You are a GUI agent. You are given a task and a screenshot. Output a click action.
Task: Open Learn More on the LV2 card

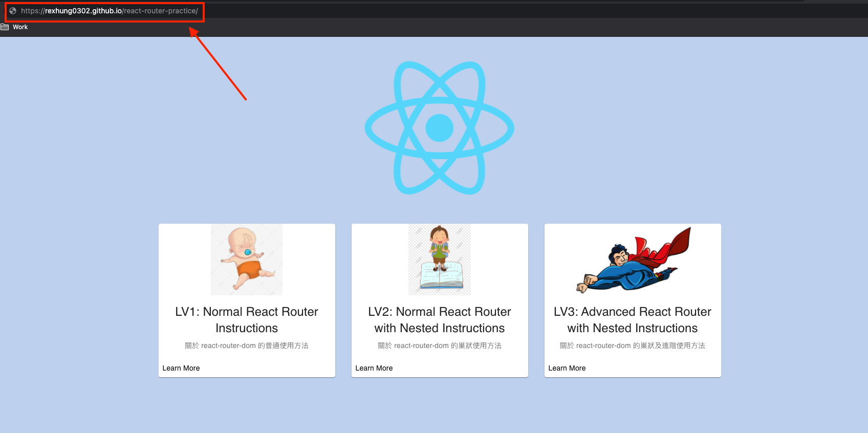point(374,368)
